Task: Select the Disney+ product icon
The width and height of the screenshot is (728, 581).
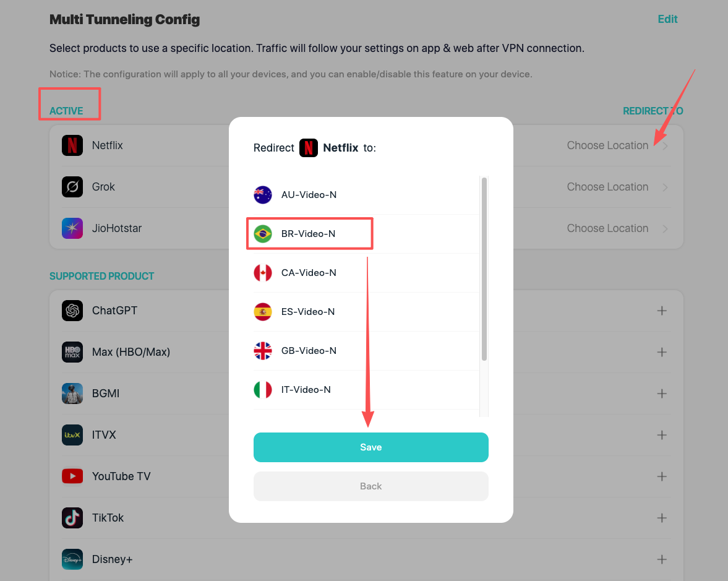Action: [x=72, y=559]
